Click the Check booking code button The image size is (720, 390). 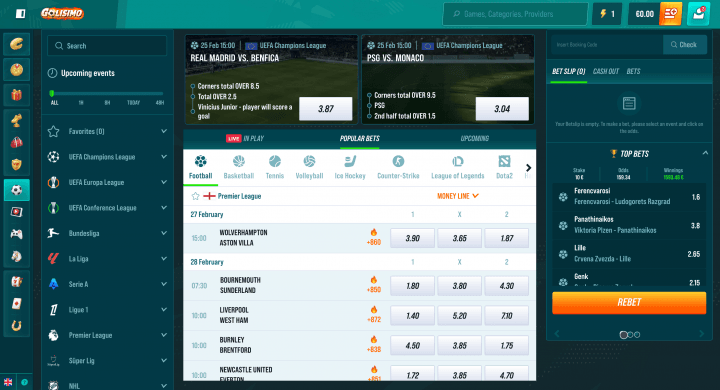pos(685,45)
